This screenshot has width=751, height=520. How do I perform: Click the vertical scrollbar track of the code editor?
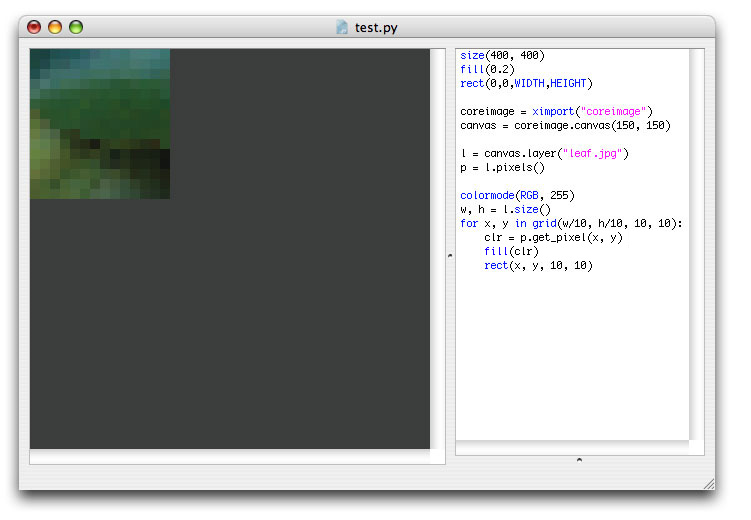tap(697, 244)
